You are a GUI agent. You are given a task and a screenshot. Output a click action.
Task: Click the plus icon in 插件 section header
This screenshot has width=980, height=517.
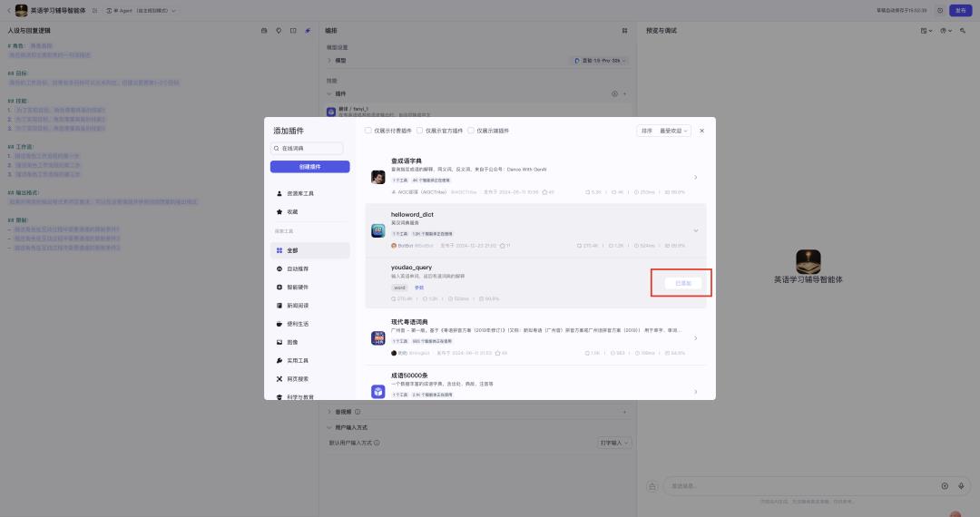tap(625, 93)
